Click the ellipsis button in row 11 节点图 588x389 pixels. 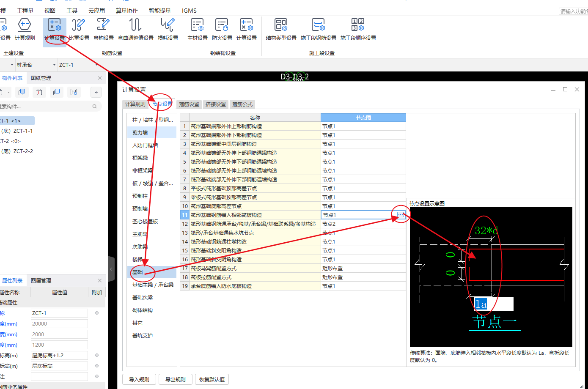tap(401, 215)
